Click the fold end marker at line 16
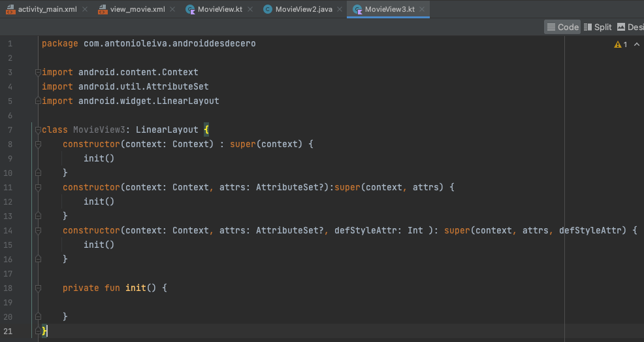Screen dimensions: 644x342 [x=38, y=260]
